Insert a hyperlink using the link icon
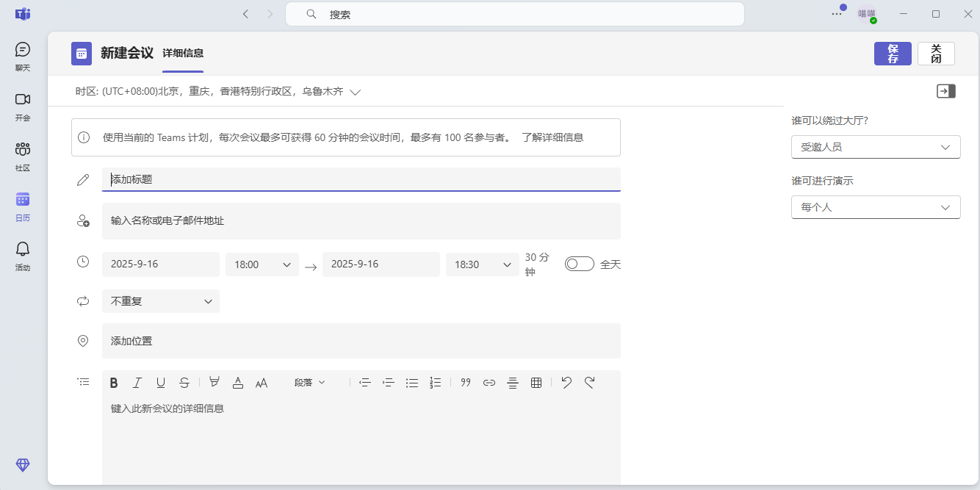The width and height of the screenshot is (980, 490). tap(489, 382)
